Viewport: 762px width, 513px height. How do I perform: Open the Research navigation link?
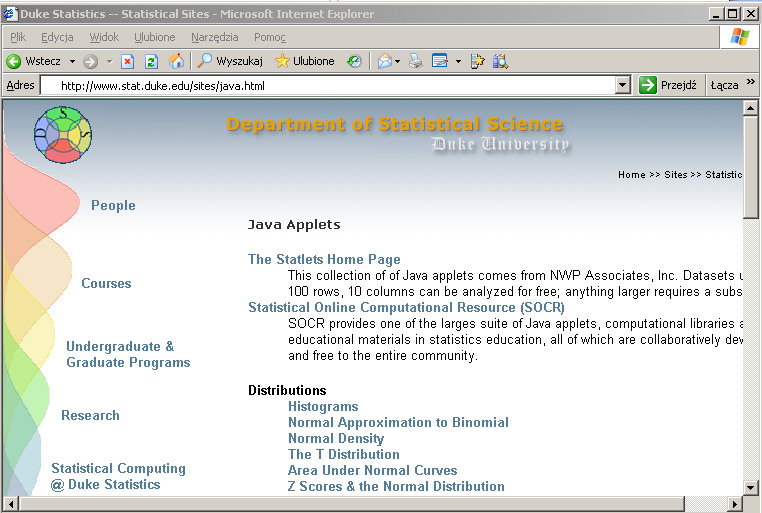click(90, 415)
